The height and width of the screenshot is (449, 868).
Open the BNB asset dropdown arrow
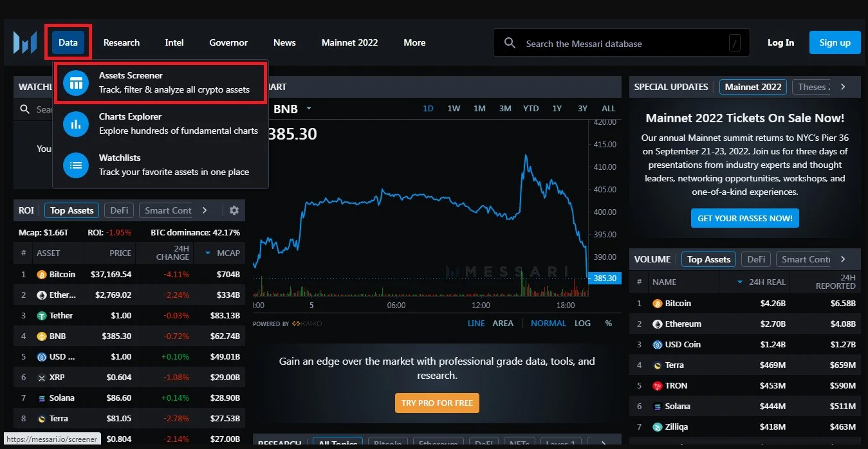click(x=309, y=109)
